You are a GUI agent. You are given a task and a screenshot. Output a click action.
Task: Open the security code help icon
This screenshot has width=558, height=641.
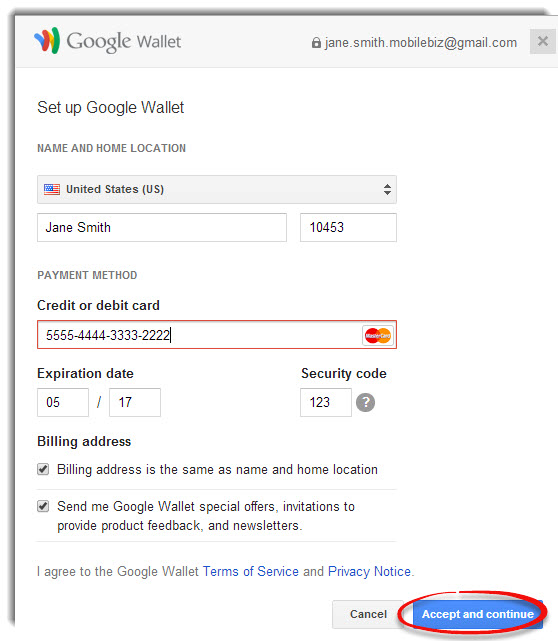click(365, 402)
